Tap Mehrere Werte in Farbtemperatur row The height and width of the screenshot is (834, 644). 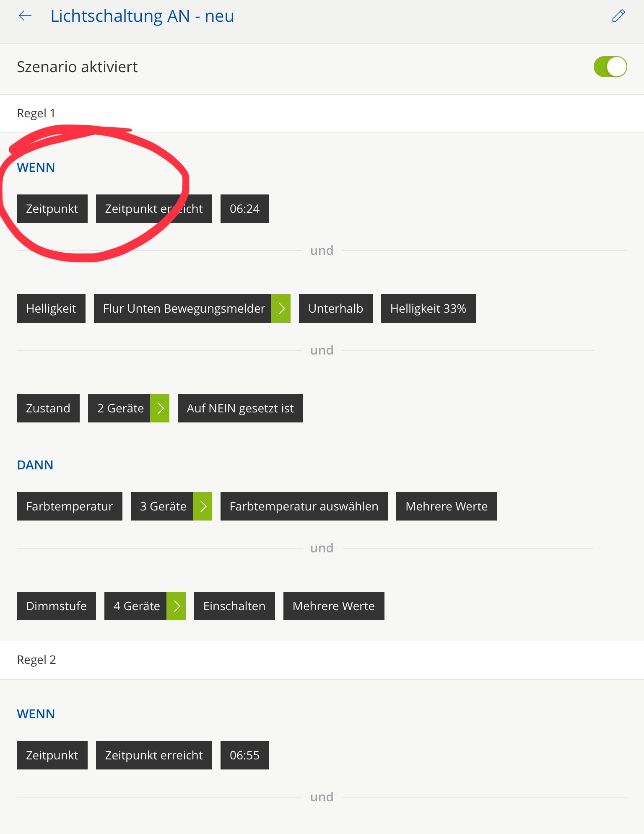tap(447, 506)
